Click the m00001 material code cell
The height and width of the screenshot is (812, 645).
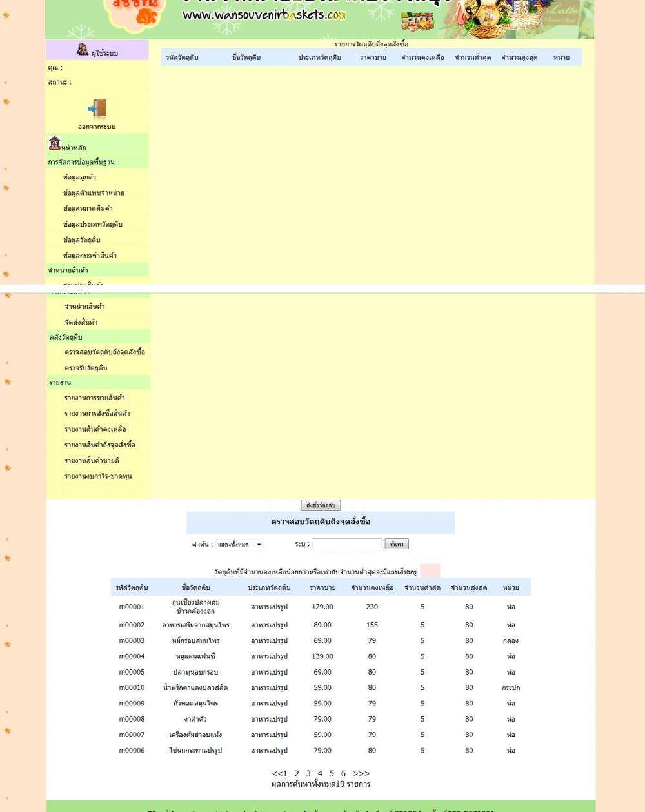click(132, 607)
